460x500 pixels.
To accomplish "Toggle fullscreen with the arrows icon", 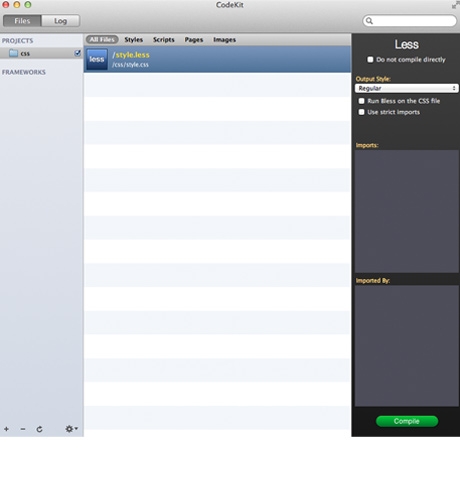I will [x=455, y=5].
